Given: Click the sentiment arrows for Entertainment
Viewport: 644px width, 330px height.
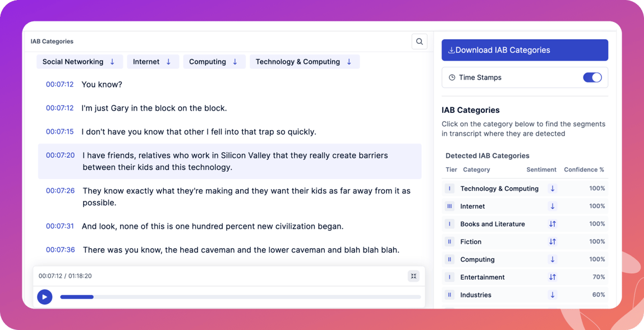Looking at the screenshot, I should (553, 277).
